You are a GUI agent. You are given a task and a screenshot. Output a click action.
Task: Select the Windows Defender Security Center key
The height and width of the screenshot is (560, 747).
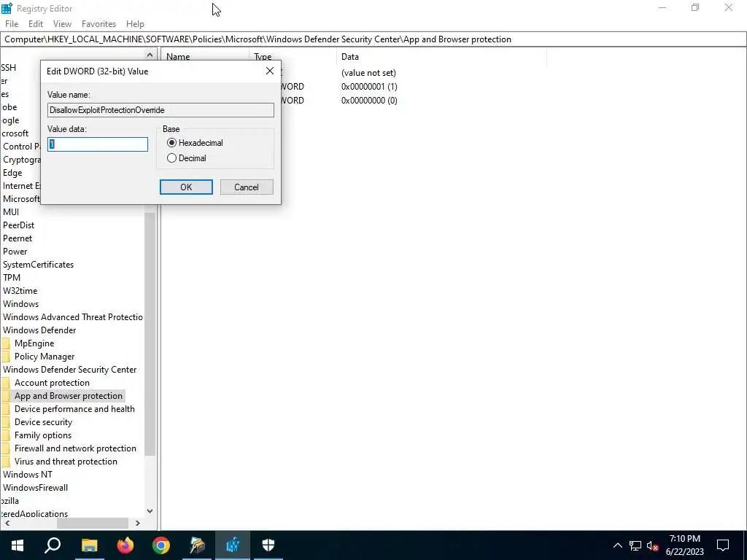(69, 370)
